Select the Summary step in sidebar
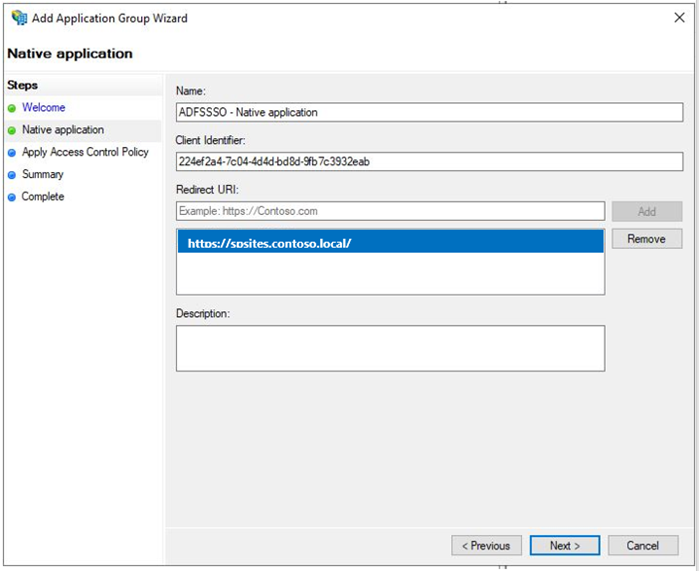 43,174
